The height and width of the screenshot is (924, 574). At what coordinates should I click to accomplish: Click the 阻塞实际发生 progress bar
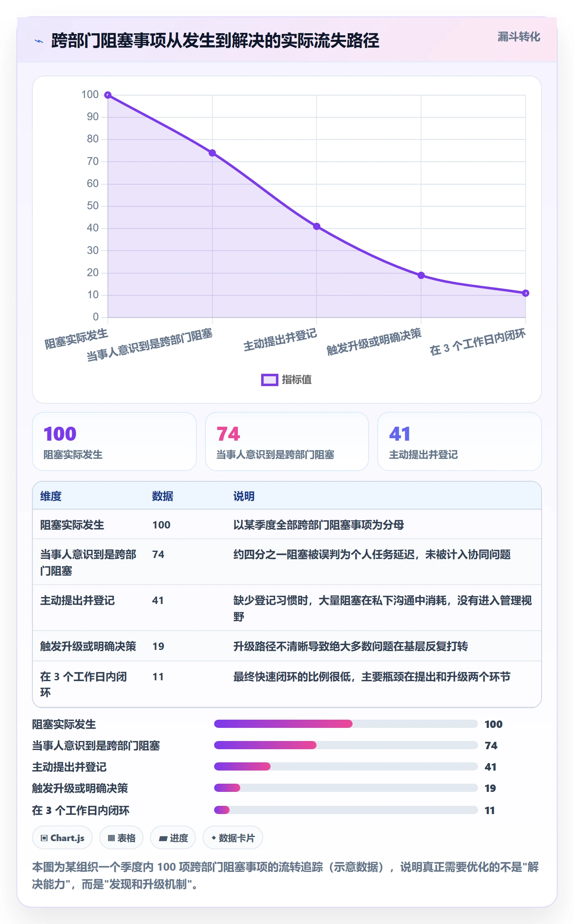pyautogui.click(x=346, y=724)
